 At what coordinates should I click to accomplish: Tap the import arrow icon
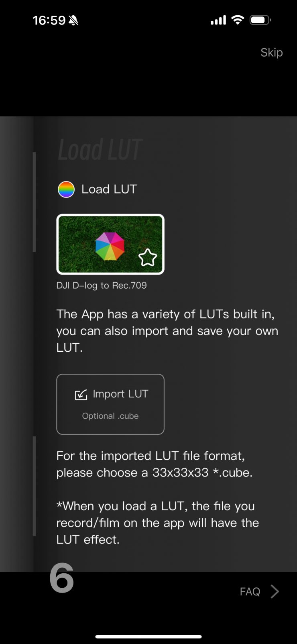click(x=81, y=395)
